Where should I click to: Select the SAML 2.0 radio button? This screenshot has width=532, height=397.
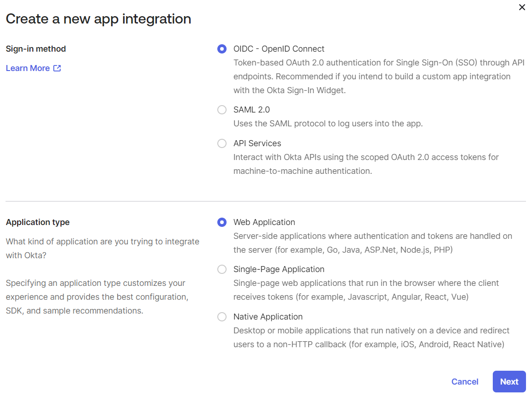(222, 110)
